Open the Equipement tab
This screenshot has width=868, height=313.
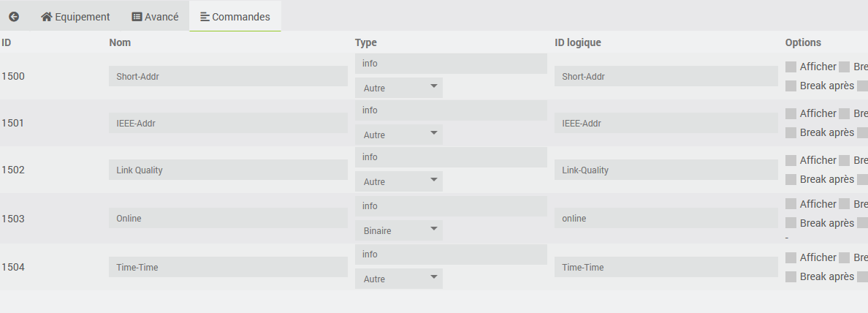(75, 17)
